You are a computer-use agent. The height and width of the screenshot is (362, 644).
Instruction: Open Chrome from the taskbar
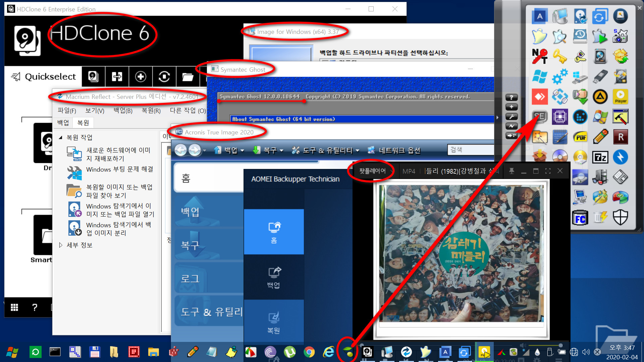(309, 352)
